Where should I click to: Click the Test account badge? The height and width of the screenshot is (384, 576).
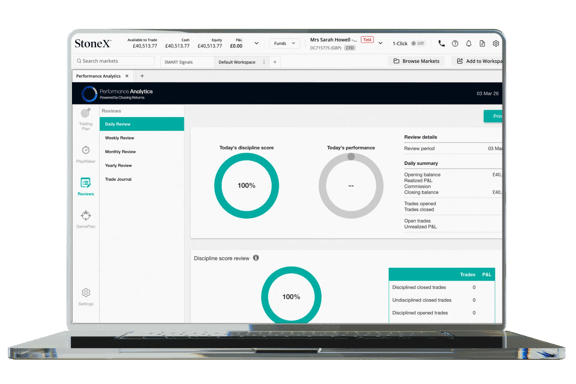(367, 39)
